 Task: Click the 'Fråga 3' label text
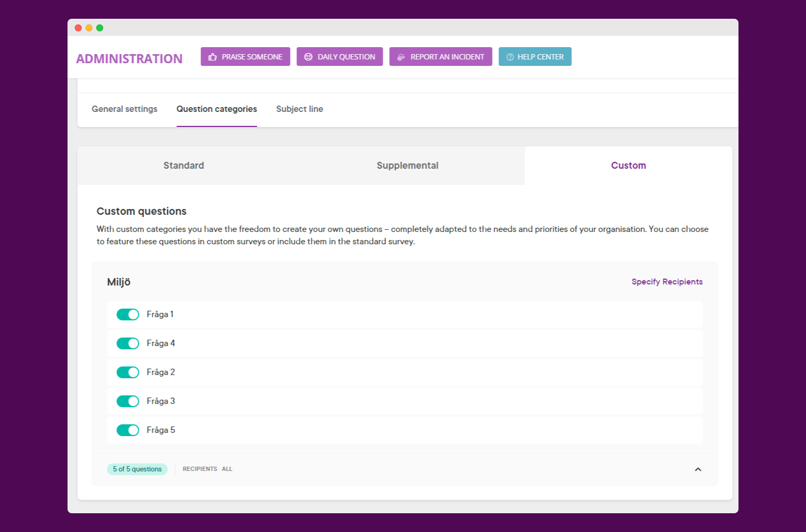coord(161,401)
